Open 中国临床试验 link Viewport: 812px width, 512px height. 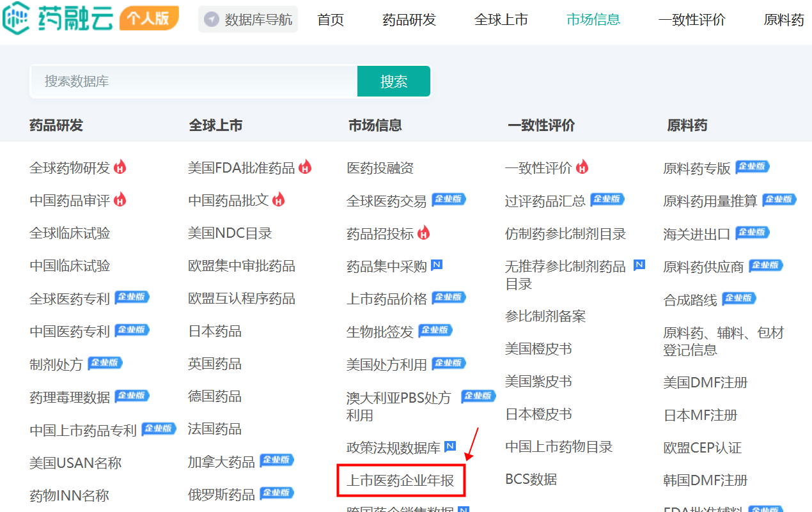[x=70, y=266]
